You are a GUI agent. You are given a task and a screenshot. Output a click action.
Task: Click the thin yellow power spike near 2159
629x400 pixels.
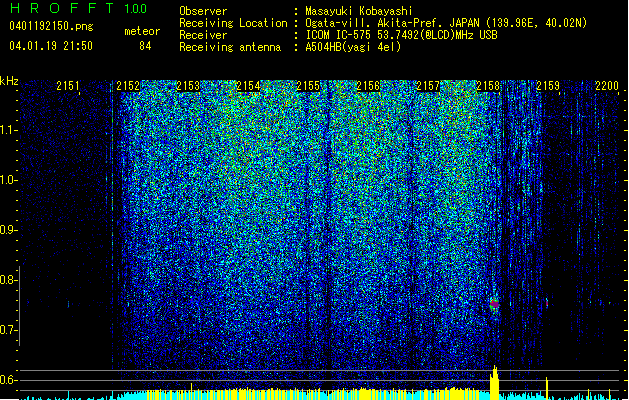(546, 388)
